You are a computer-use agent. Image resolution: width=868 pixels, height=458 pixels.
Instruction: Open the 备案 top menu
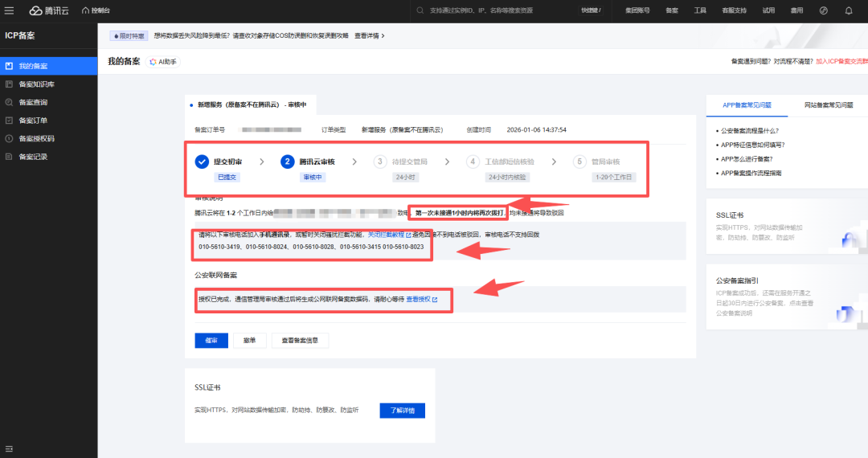672,10
